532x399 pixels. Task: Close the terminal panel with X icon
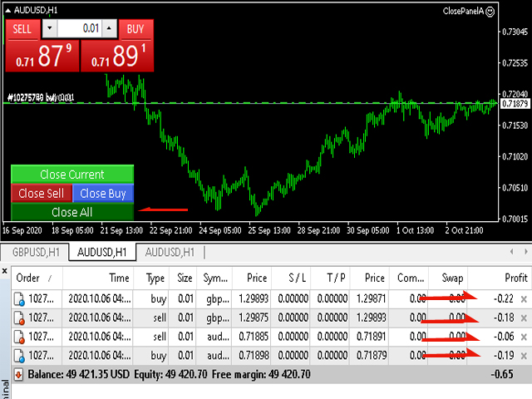[5, 271]
